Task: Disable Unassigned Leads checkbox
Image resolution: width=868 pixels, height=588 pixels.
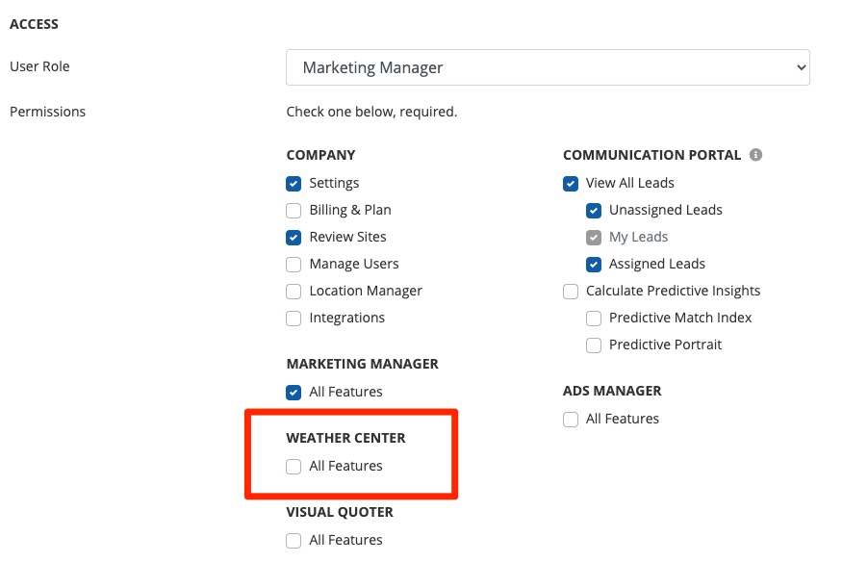Action: click(x=594, y=210)
